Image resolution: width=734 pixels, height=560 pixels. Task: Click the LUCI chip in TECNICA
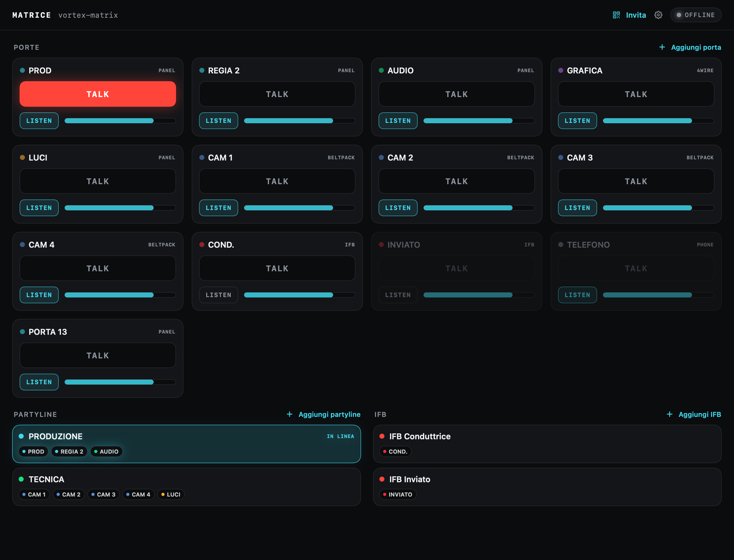coord(170,494)
